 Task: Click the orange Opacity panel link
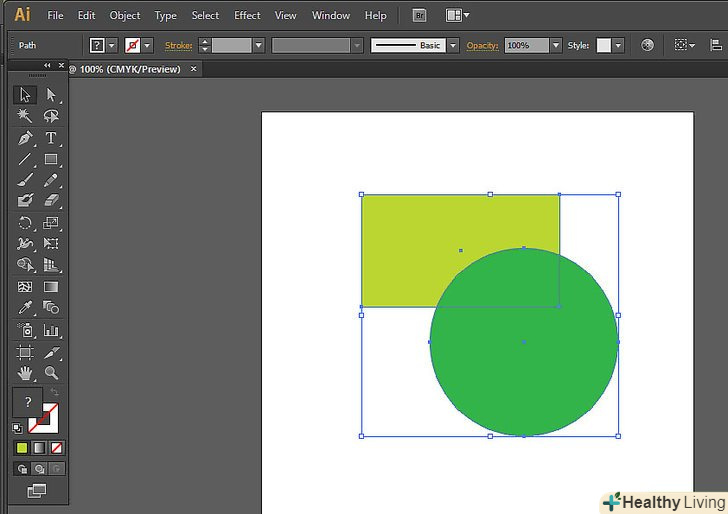pyautogui.click(x=482, y=46)
